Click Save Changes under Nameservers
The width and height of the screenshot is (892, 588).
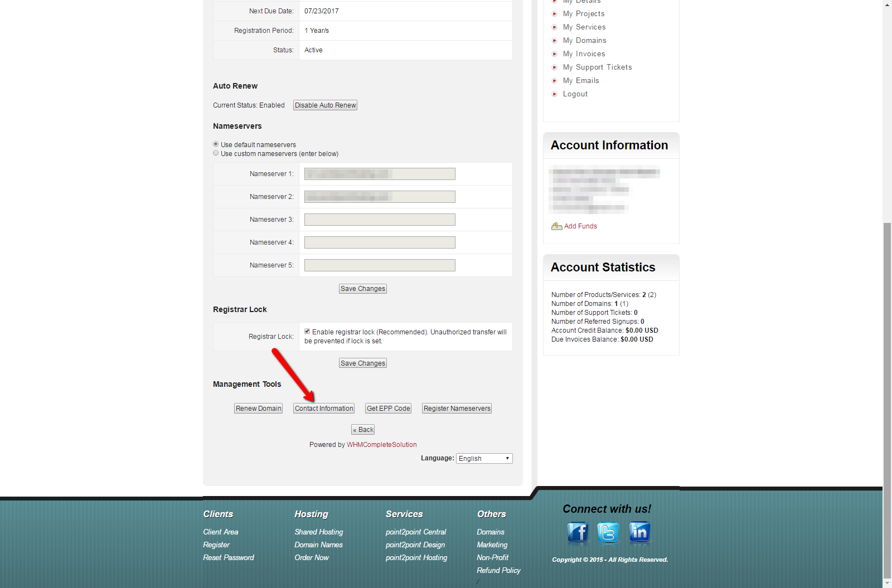363,289
